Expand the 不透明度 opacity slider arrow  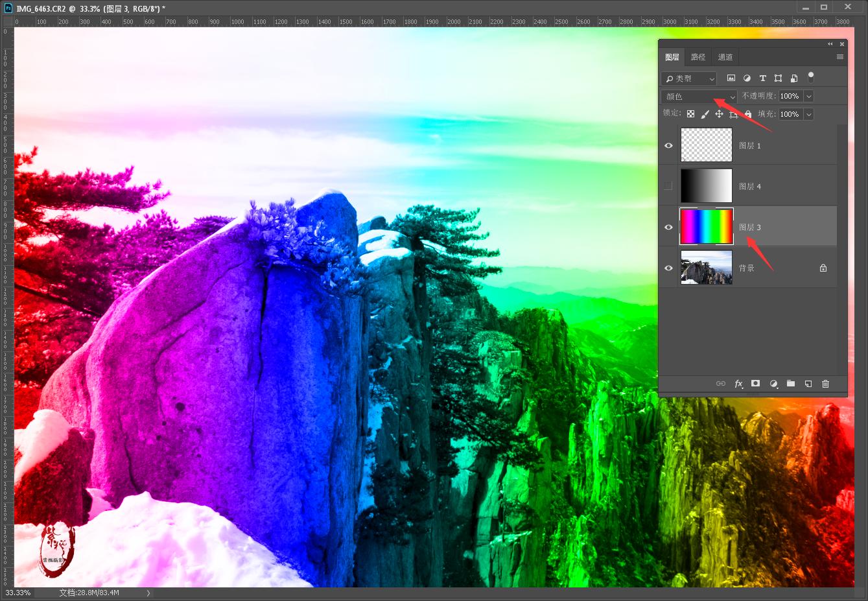point(808,96)
